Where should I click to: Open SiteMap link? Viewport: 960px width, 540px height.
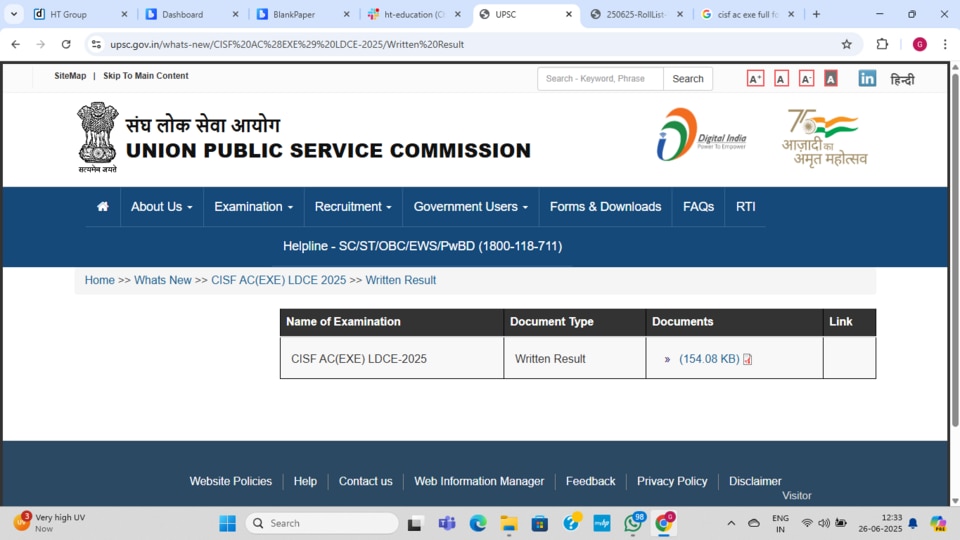point(70,76)
